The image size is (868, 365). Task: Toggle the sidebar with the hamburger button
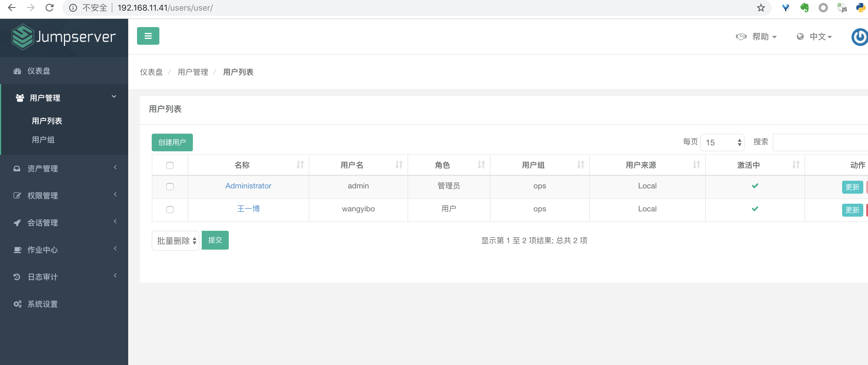[148, 36]
